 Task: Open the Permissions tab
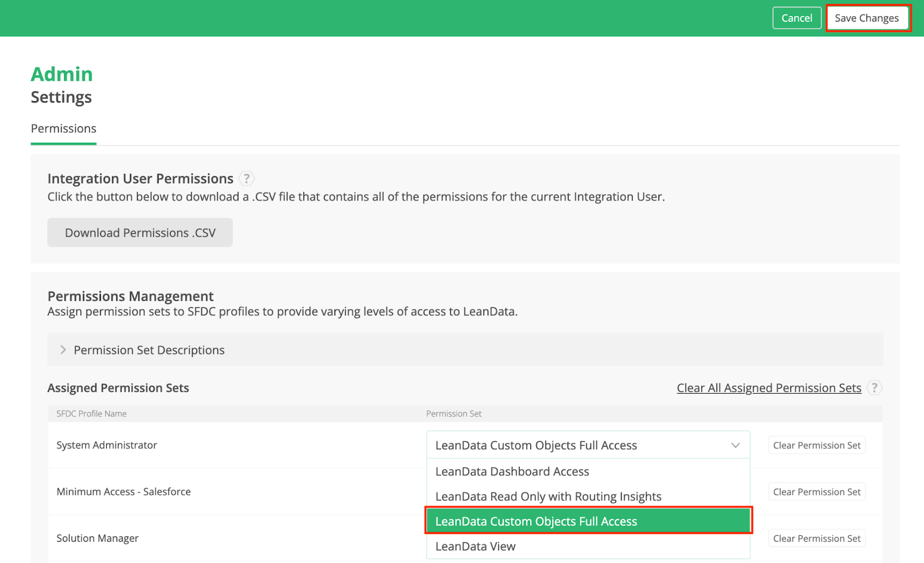[x=64, y=129]
